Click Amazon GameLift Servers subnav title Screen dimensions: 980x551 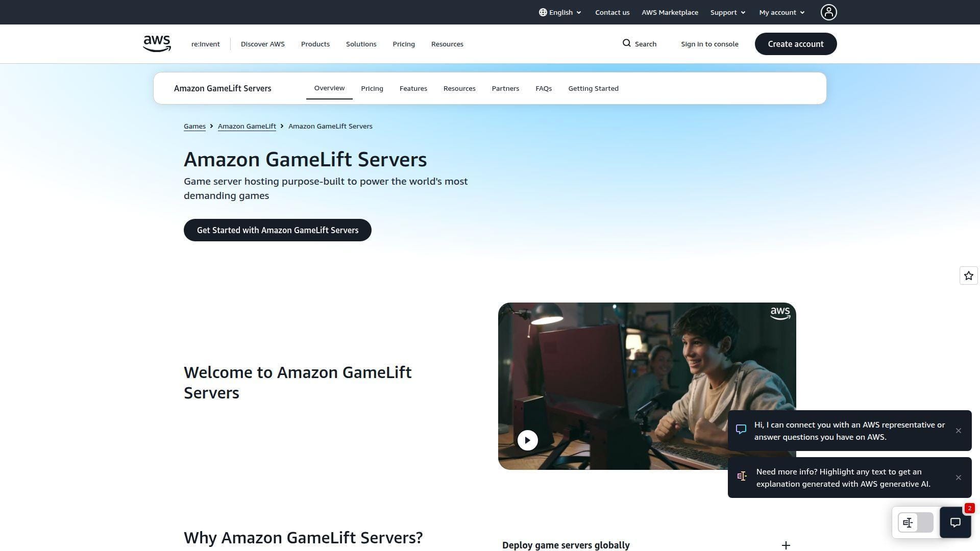[x=223, y=88]
